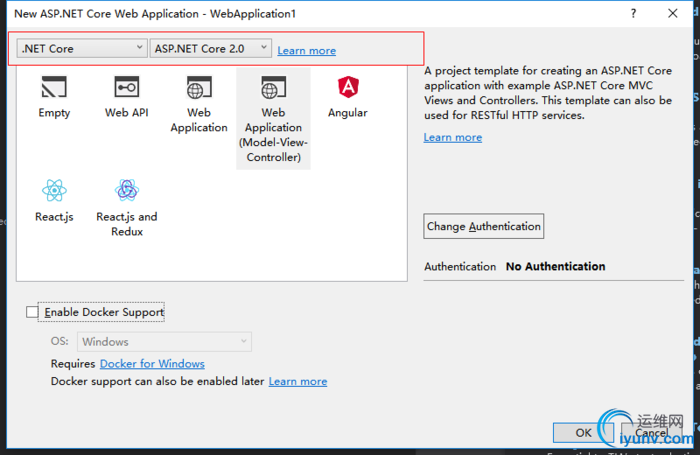Open the .NET Core framework dropdown
The height and width of the screenshot is (455, 700).
tap(82, 48)
